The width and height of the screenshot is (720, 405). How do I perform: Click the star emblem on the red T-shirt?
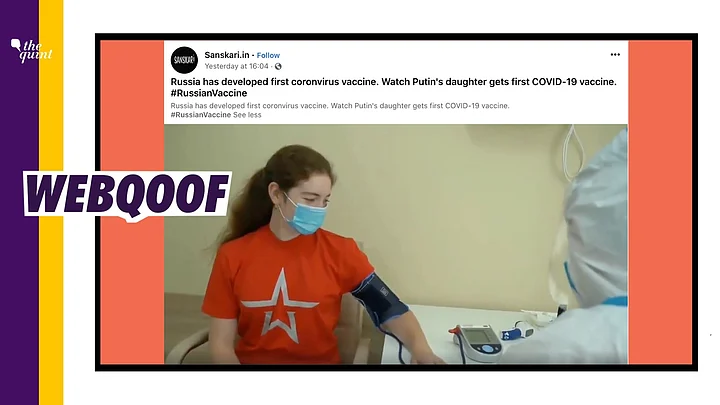(x=279, y=305)
